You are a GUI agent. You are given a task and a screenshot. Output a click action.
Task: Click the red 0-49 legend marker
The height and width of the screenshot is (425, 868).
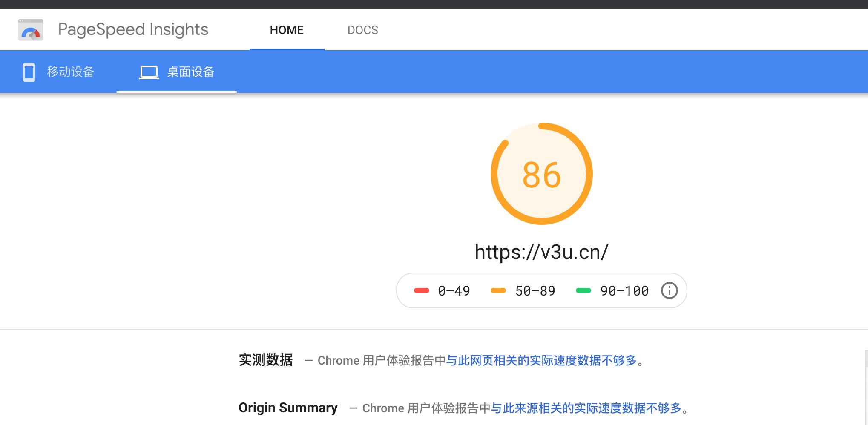pyautogui.click(x=422, y=290)
